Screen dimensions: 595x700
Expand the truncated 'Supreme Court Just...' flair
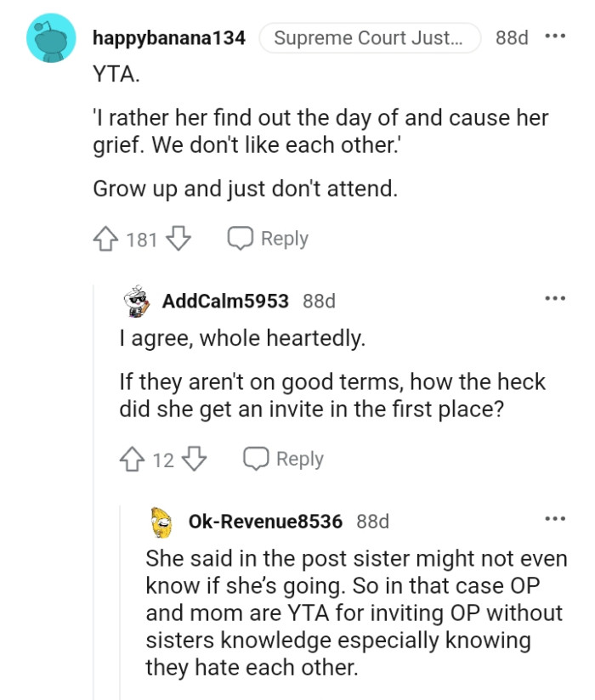(x=369, y=37)
